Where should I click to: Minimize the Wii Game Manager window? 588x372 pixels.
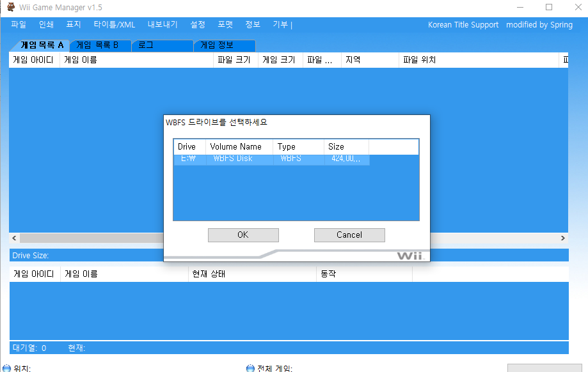tap(520, 7)
